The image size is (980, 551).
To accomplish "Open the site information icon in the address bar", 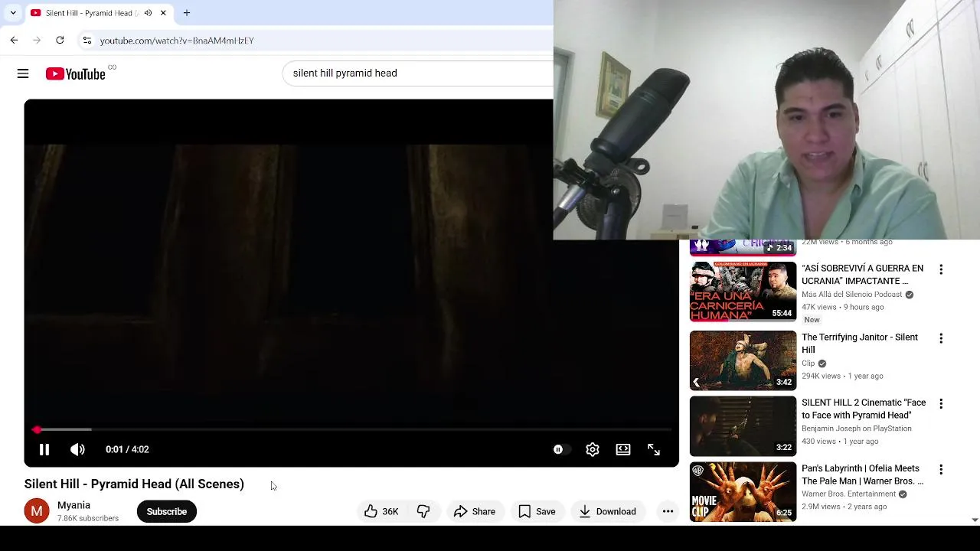I will click(x=87, y=40).
